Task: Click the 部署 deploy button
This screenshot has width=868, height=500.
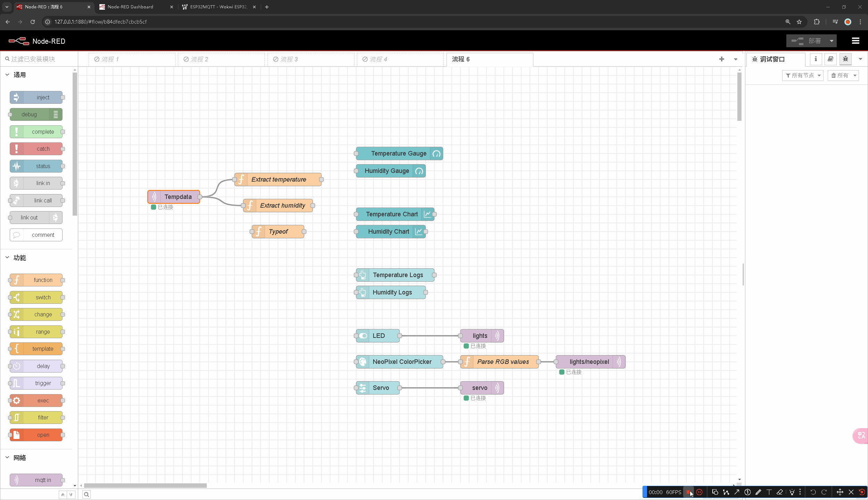Action: pos(807,41)
